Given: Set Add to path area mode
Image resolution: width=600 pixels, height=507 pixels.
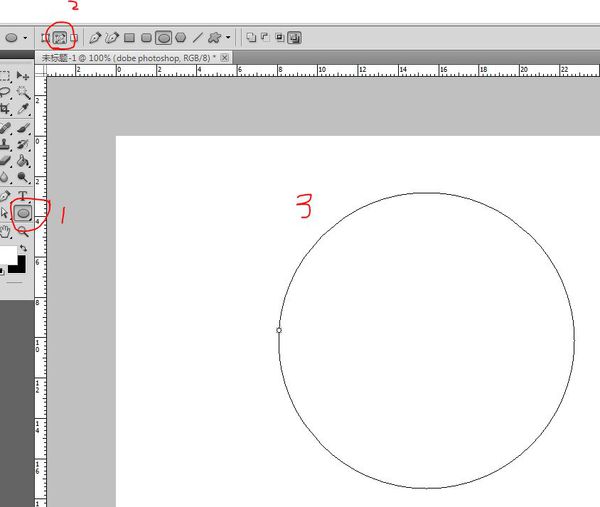Looking at the screenshot, I should click(x=251, y=37).
